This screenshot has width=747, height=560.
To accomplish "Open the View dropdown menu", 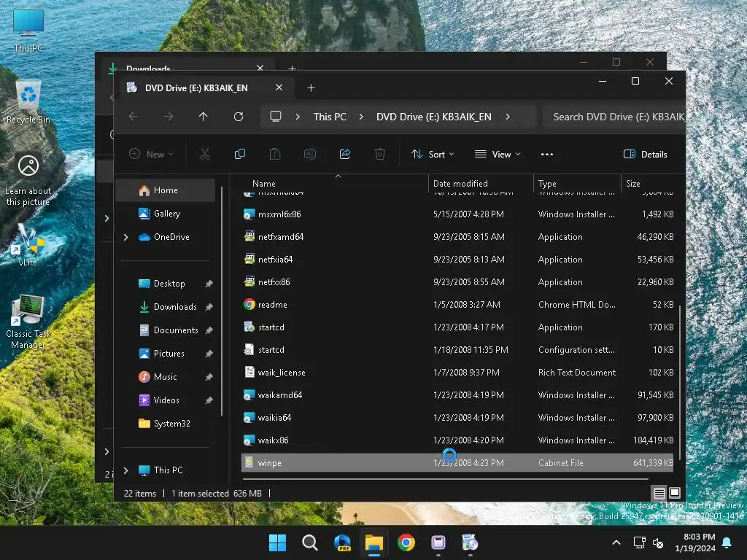I will (498, 155).
